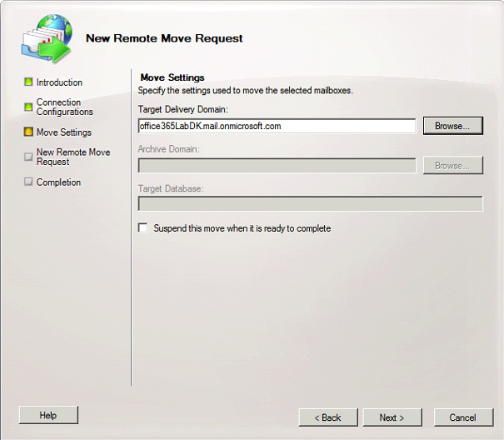Click the 'Target Database:' label
Image resolution: width=504 pixels, height=440 pixels.
pyautogui.click(x=171, y=188)
